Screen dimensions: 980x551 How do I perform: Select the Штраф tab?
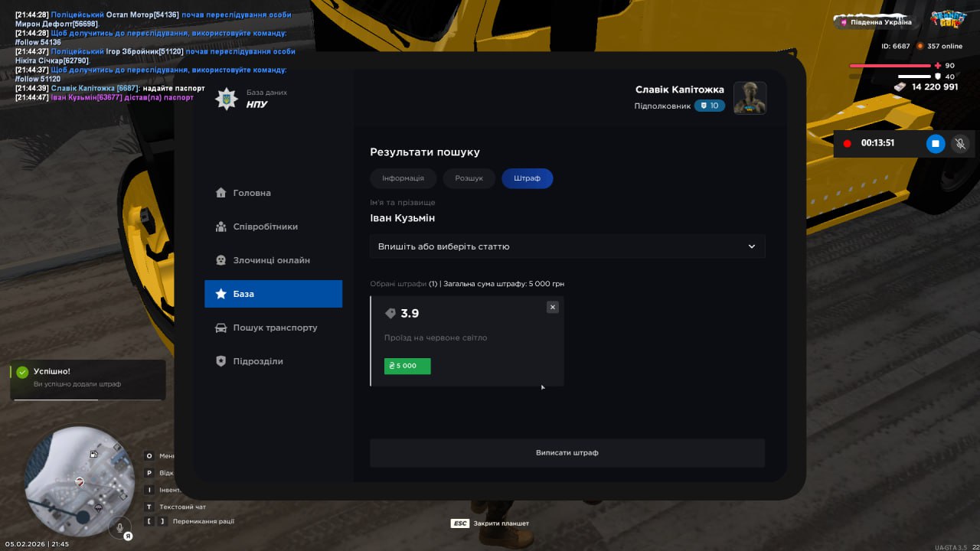[528, 178]
